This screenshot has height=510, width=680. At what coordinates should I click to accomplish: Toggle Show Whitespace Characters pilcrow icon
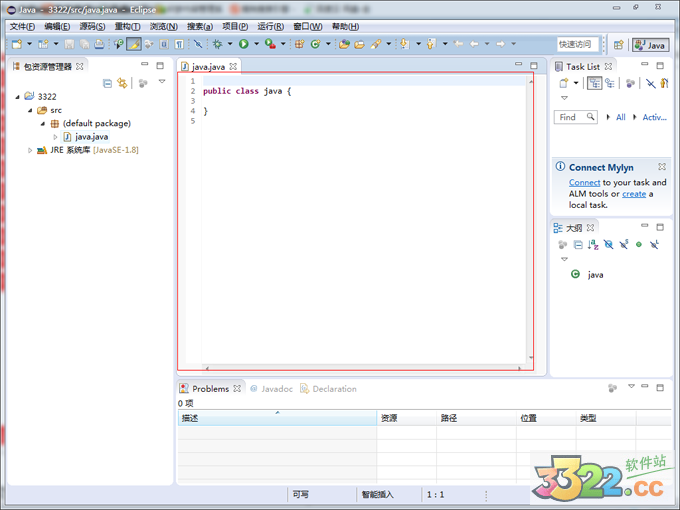pos(179,44)
